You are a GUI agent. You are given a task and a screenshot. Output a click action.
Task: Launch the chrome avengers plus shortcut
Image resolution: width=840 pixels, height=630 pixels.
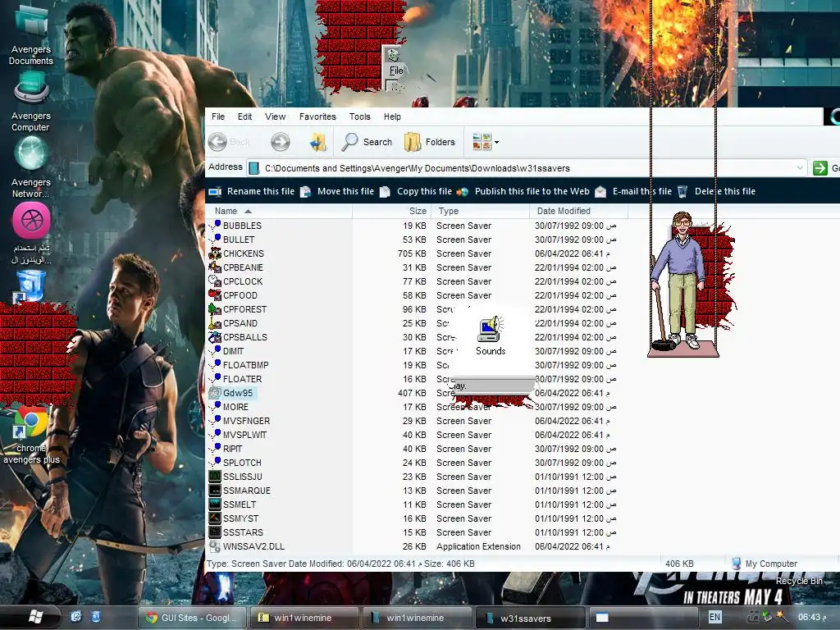[31, 435]
